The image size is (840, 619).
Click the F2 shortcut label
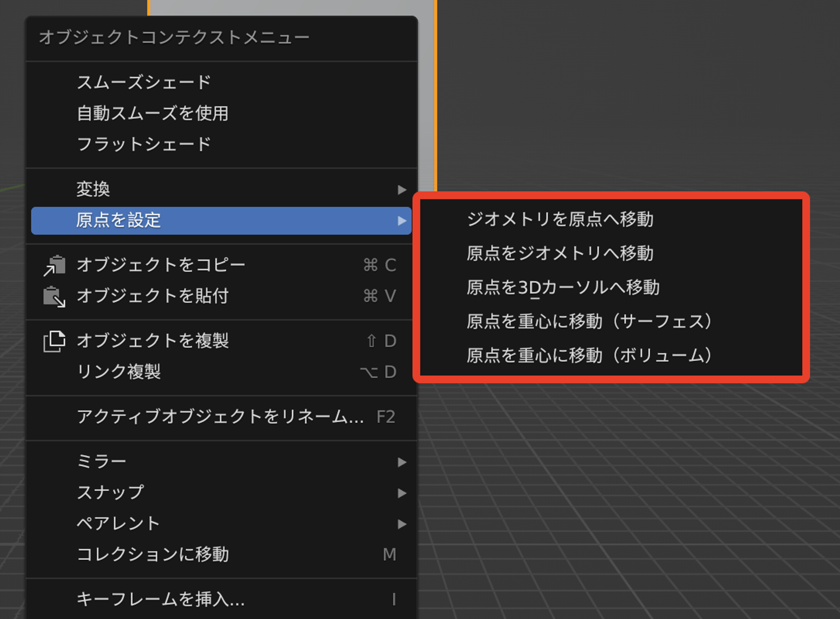[386, 417]
